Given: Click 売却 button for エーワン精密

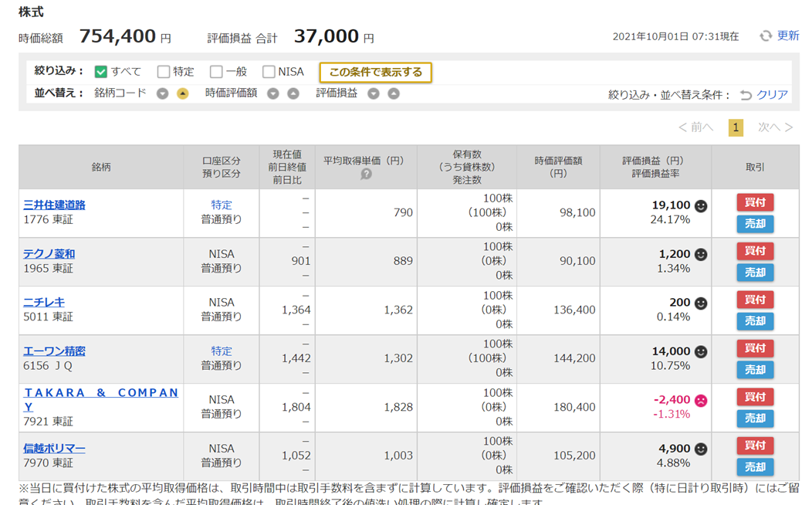Looking at the screenshot, I should click(755, 370).
